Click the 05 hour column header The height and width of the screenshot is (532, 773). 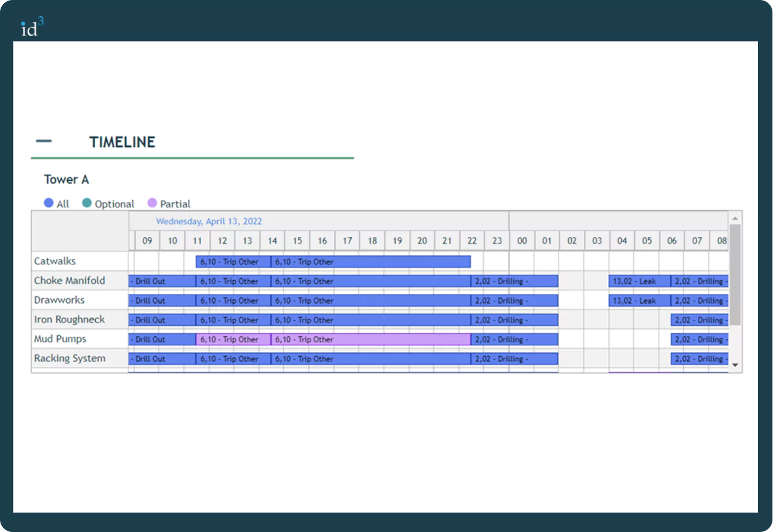click(x=647, y=240)
